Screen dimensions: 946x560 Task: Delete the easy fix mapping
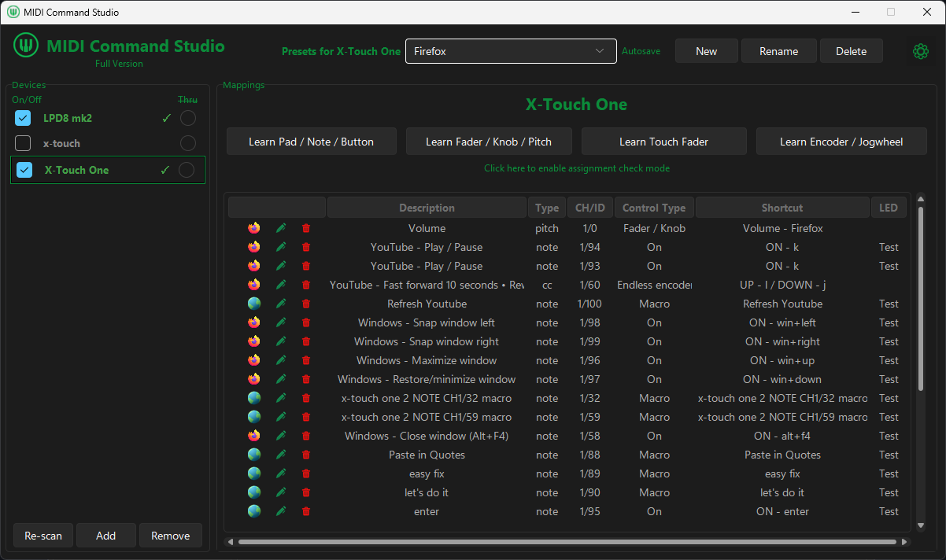coord(306,473)
